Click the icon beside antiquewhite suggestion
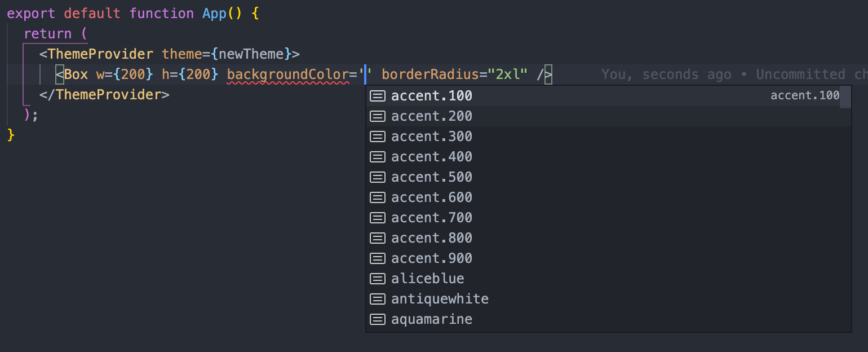This screenshot has height=352, width=868. click(377, 300)
